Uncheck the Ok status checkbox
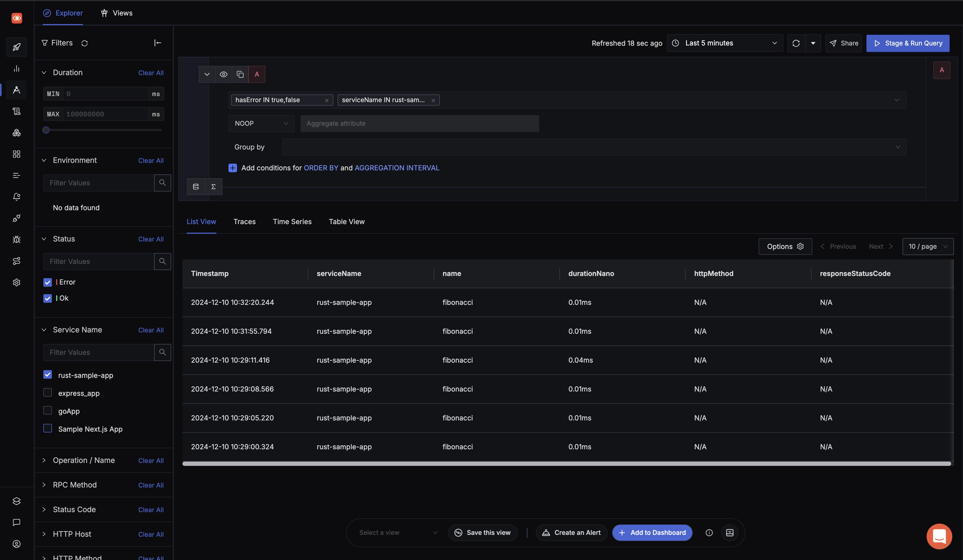This screenshot has width=963, height=560. coord(47,298)
